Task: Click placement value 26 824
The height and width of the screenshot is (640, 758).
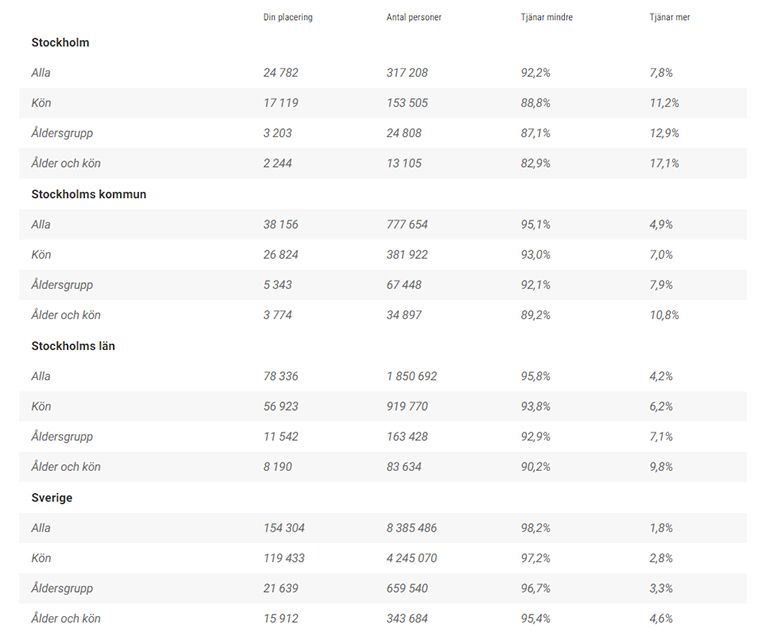Action: pos(281,255)
